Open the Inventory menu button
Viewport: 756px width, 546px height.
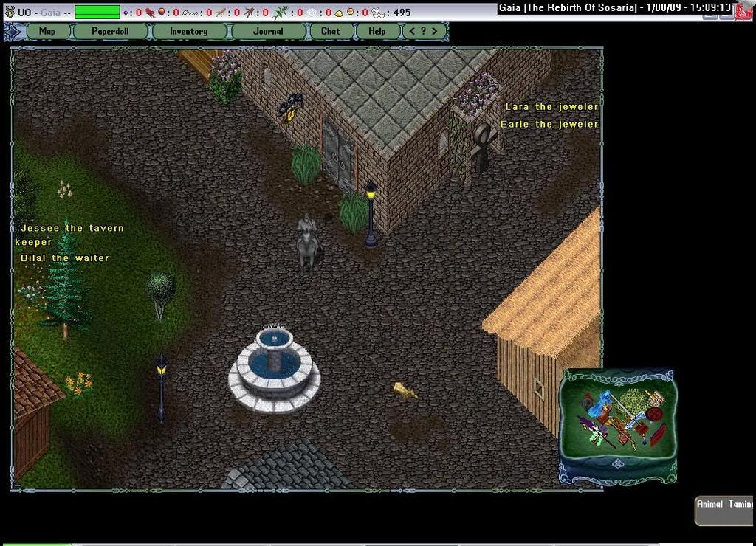click(189, 31)
